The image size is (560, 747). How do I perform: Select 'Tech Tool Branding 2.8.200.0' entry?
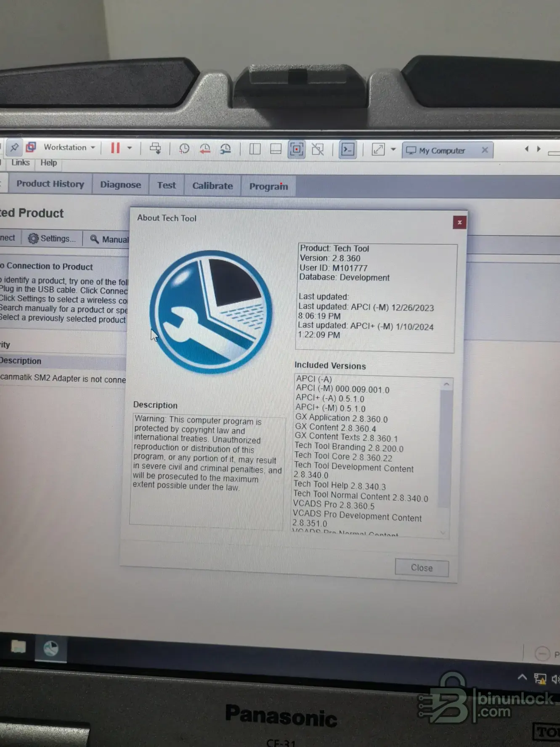pyautogui.click(x=348, y=447)
